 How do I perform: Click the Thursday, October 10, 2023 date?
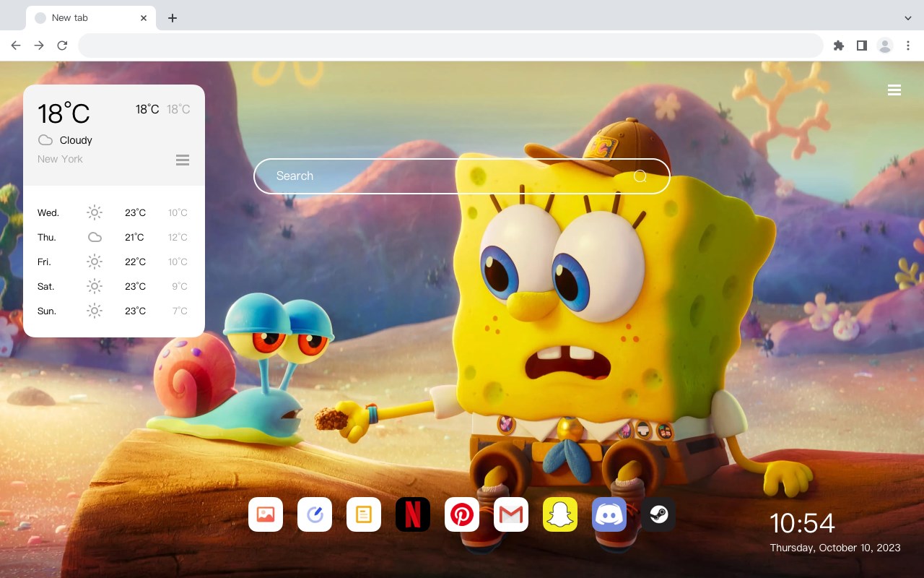click(x=835, y=548)
